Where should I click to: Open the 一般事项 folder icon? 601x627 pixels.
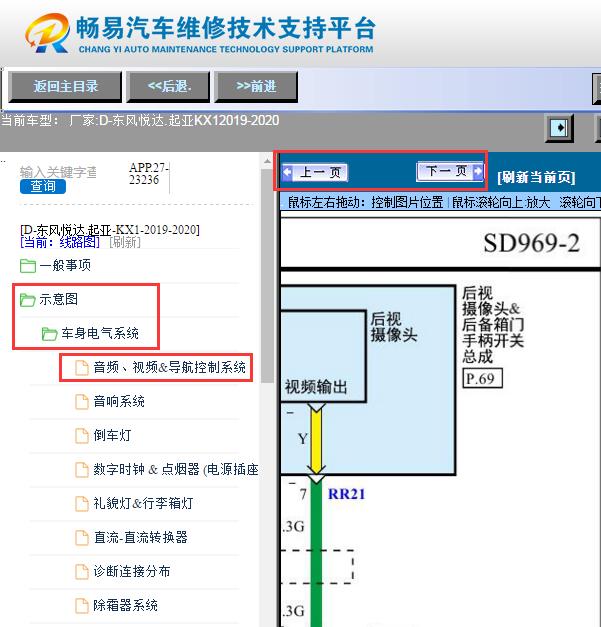(x=28, y=266)
